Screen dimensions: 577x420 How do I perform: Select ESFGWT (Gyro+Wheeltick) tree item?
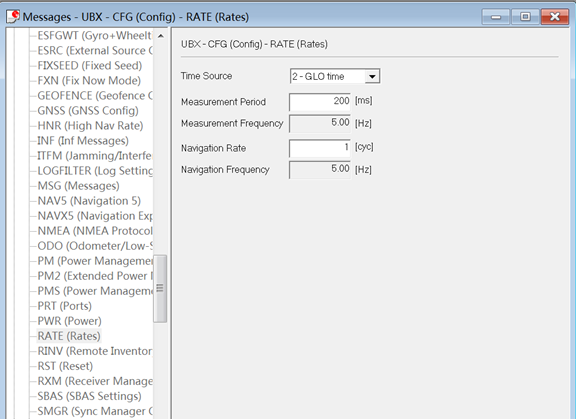94,36
